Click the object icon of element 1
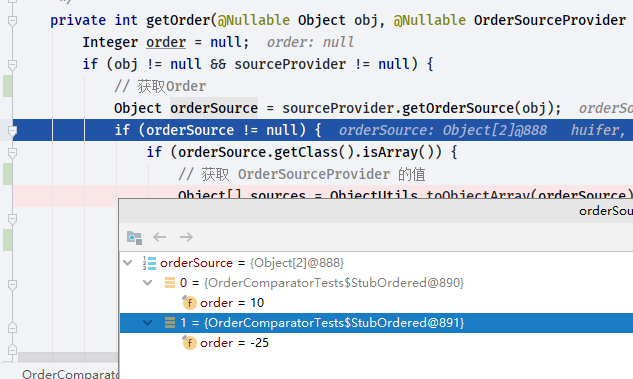 pyautogui.click(x=170, y=322)
